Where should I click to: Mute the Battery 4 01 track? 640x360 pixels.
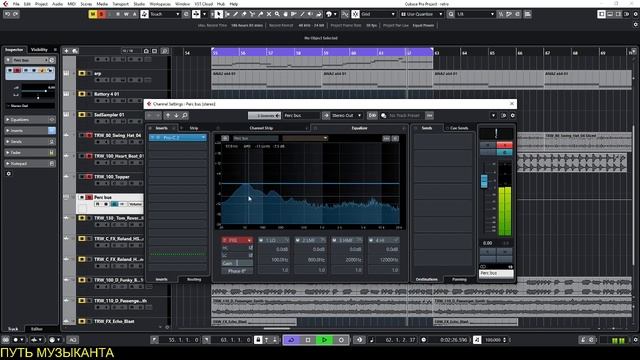(x=81, y=94)
